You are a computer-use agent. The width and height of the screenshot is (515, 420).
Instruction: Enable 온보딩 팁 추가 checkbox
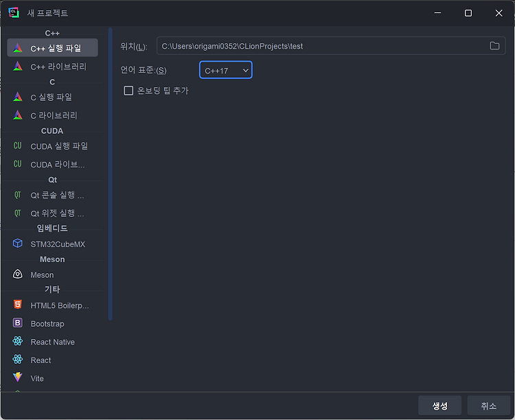tap(128, 91)
